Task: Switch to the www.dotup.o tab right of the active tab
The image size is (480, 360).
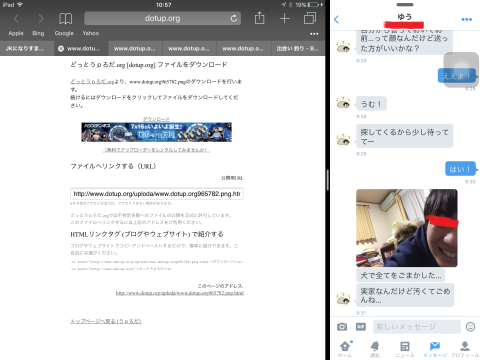Action: point(135,49)
